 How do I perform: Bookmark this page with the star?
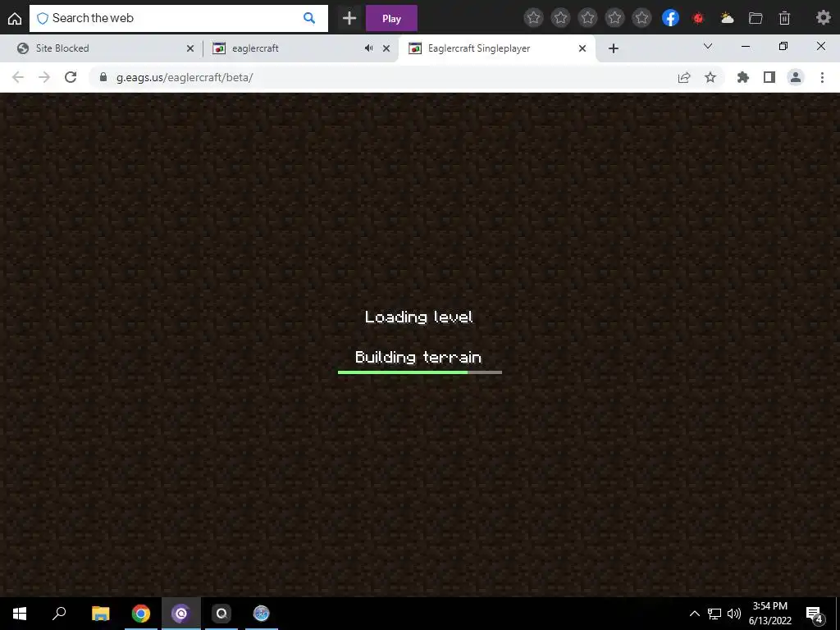tap(710, 78)
